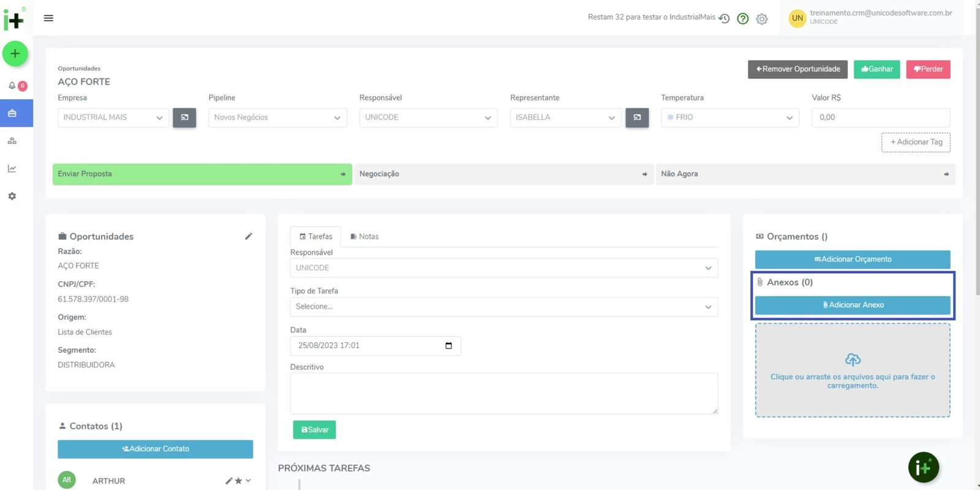Click the file upload drop zone
The image size is (980, 490).
(852, 371)
